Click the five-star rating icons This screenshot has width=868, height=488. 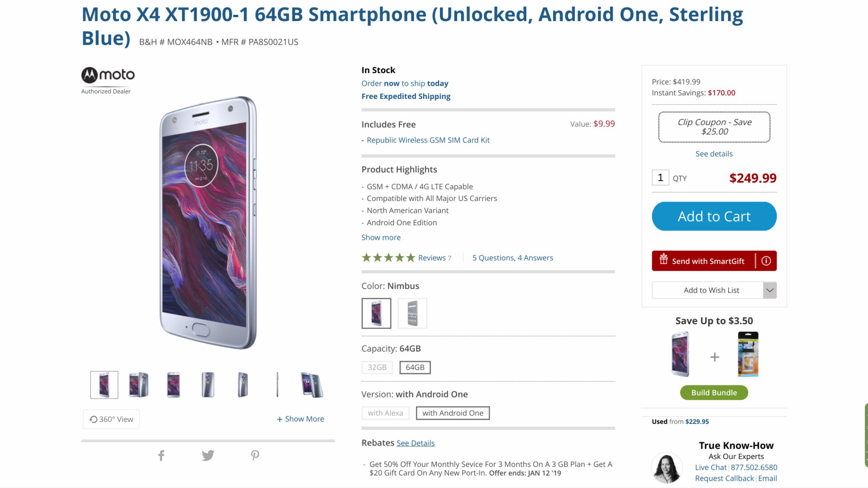388,258
